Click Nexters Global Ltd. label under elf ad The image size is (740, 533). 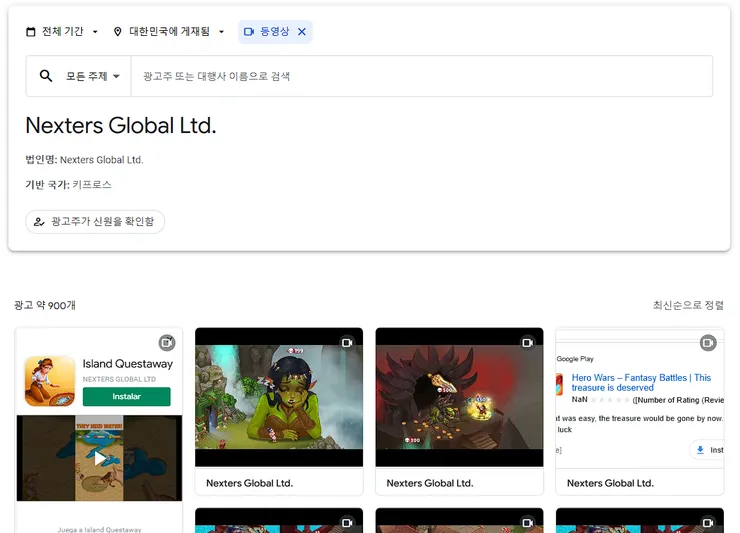tap(250, 483)
